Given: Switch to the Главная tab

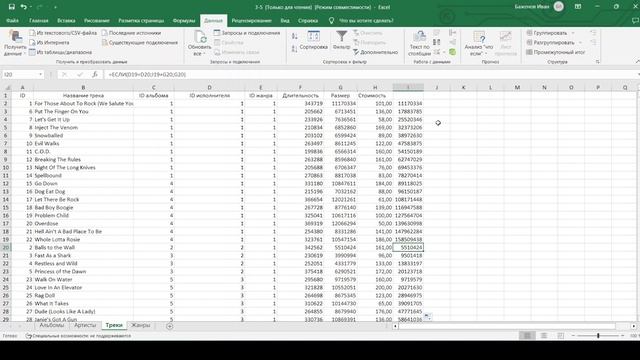Looking at the screenshot, I should [38, 20].
